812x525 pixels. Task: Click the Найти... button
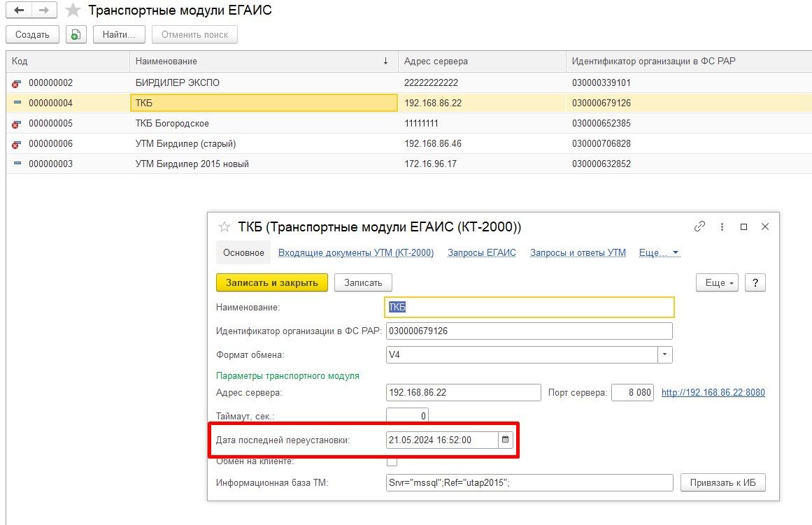coord(119,35)
